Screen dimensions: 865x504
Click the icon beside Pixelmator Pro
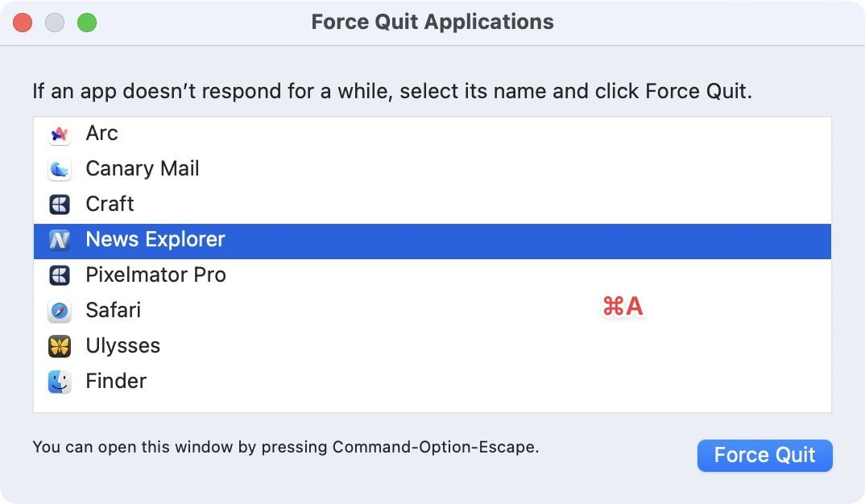tap(60, 275)
